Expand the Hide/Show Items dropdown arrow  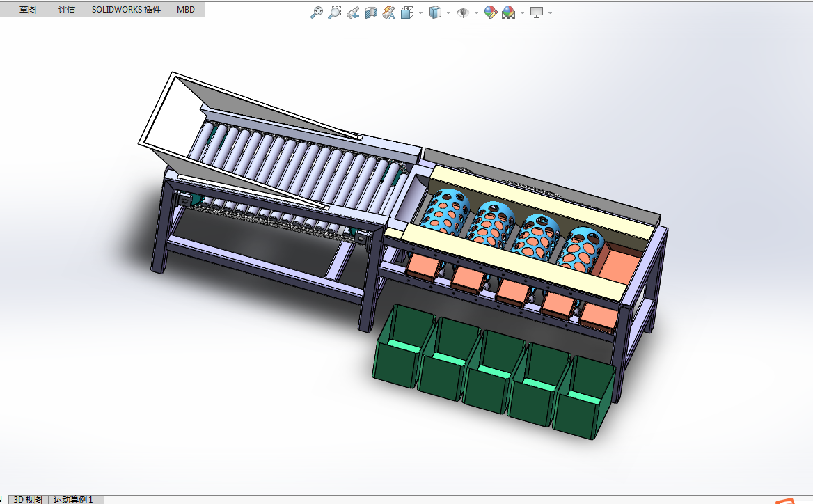[x=476, y=13]
